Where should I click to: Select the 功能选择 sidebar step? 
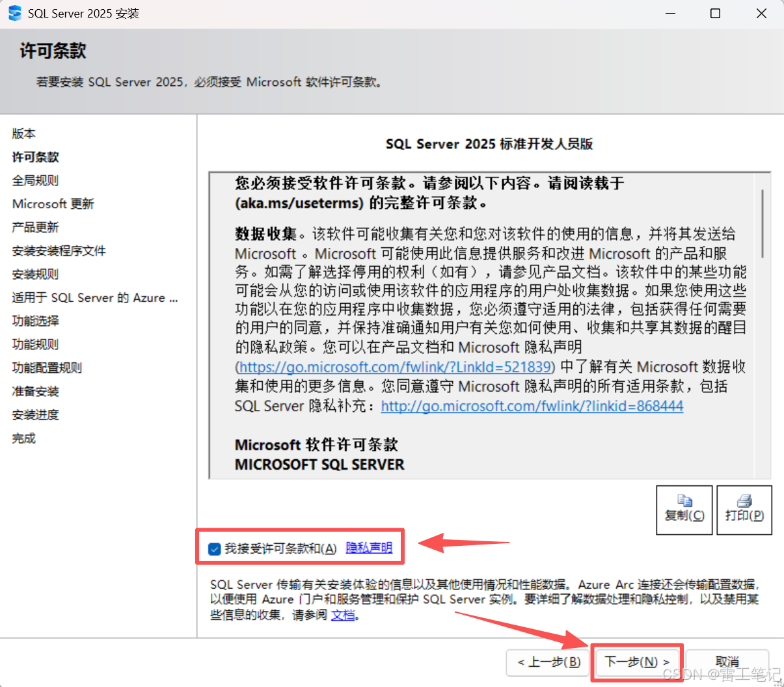pos(35,321)
